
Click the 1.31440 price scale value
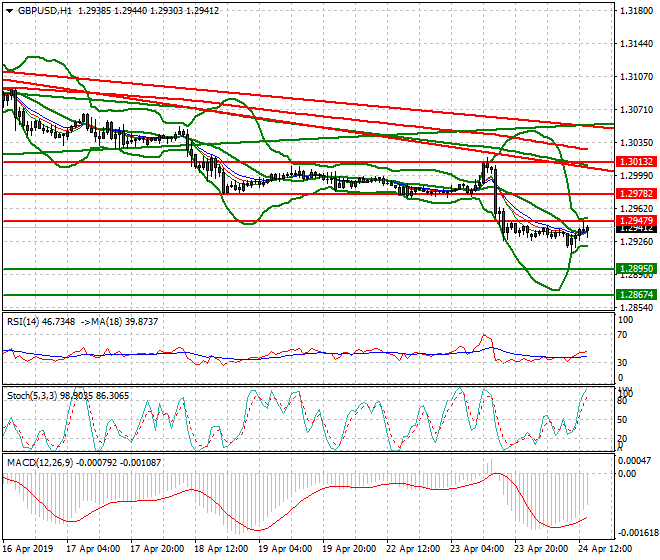click(636, 44)
